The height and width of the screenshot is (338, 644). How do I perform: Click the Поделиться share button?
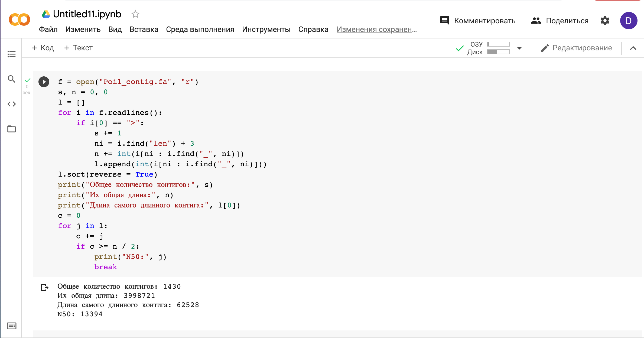click(560, 21)
